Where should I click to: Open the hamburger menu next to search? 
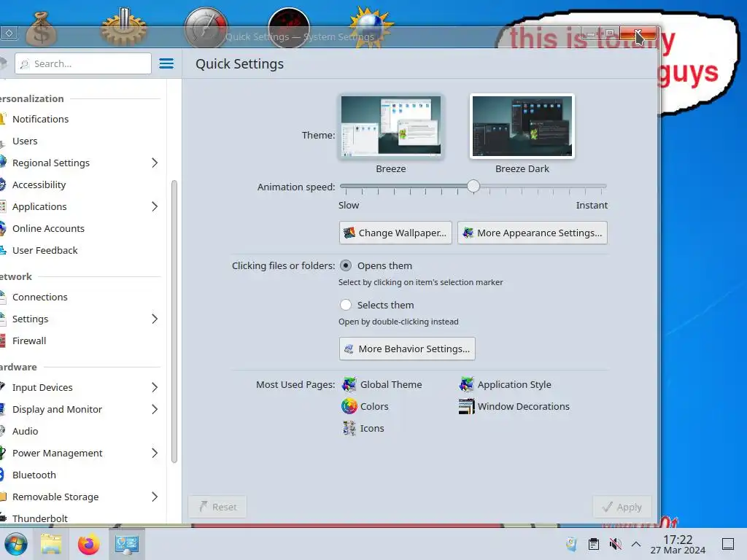(166, 63)
